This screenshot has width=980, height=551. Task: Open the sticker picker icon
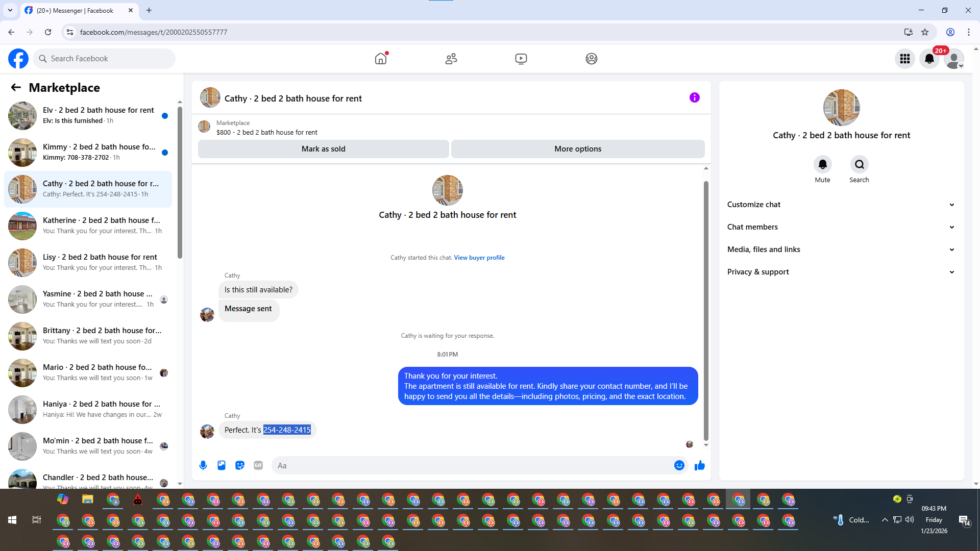click(x=240, y=465)
